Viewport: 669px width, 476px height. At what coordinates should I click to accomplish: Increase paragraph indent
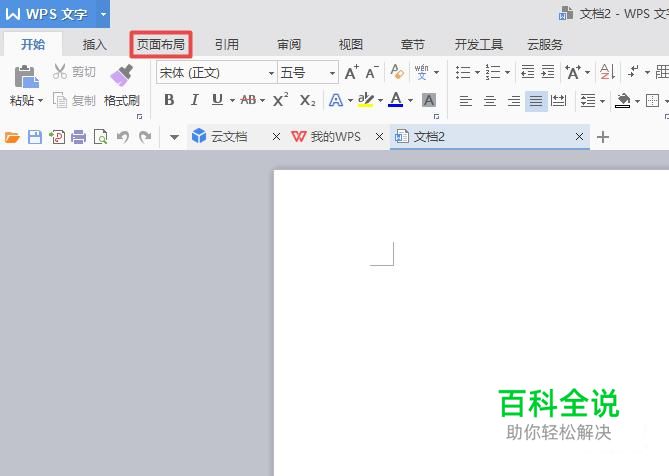click(548, 72)
